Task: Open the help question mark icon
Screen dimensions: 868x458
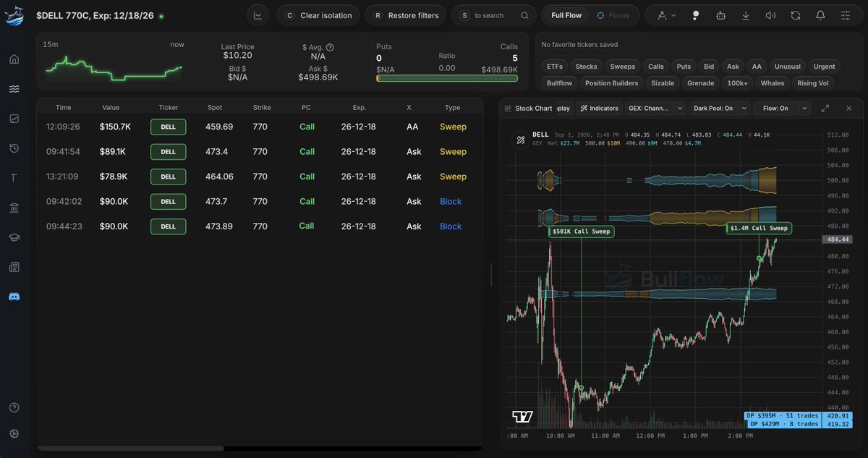Action: point(14,408)
